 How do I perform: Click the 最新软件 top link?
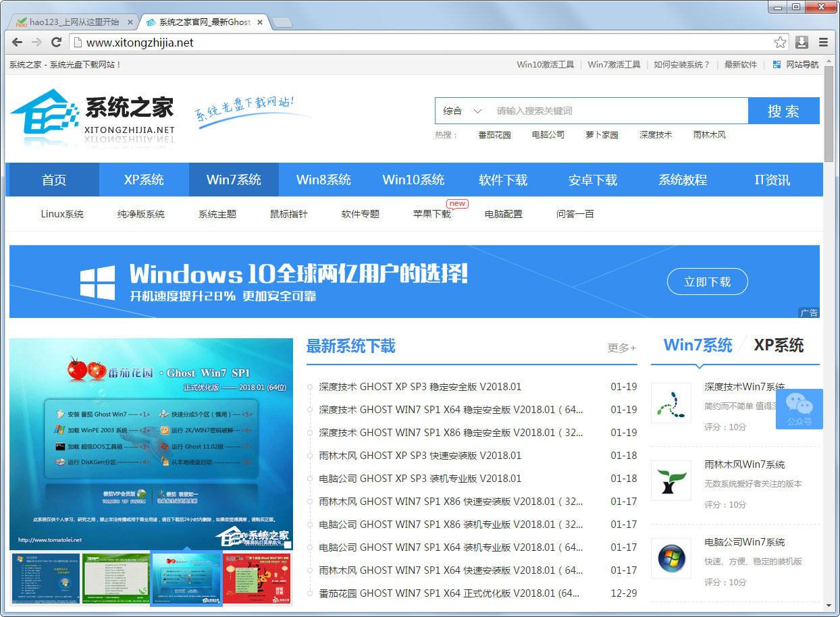click(741, 65)
